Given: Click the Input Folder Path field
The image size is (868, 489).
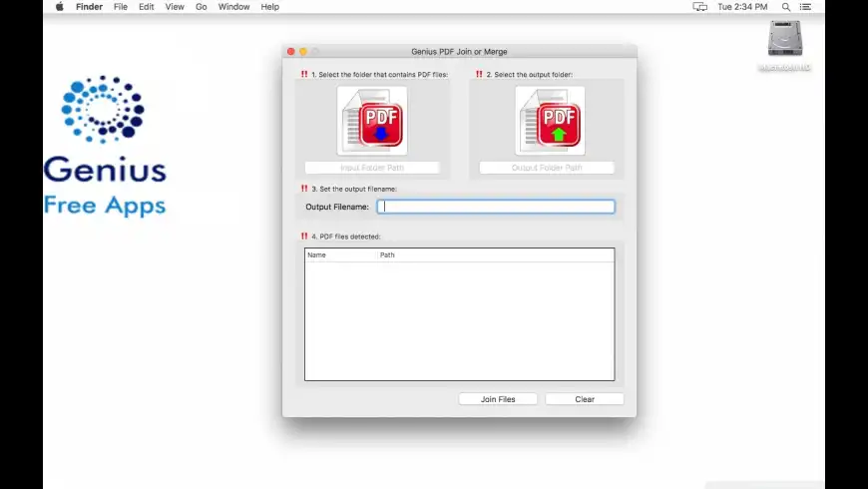Looking at the screenshot, I should click(x=372, y=168).
